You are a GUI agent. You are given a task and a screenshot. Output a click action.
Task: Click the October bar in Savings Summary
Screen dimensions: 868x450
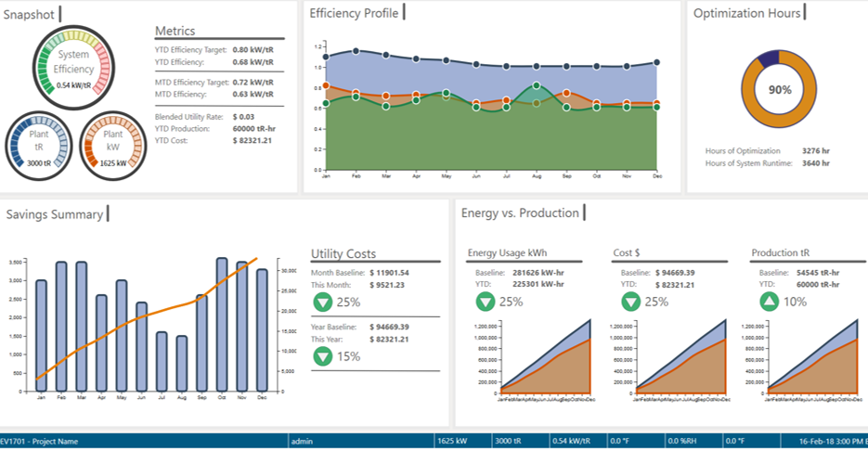pyautogui.click(x=222, y=325)
